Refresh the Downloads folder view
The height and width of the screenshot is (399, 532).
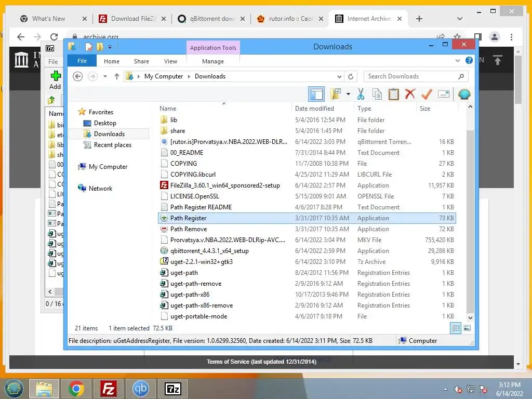coord(351,76)
